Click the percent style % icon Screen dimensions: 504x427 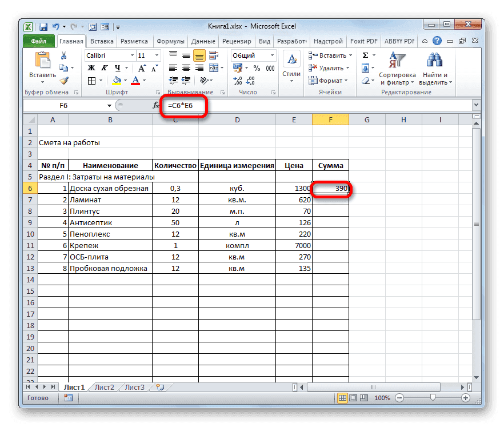coord(255,67)
